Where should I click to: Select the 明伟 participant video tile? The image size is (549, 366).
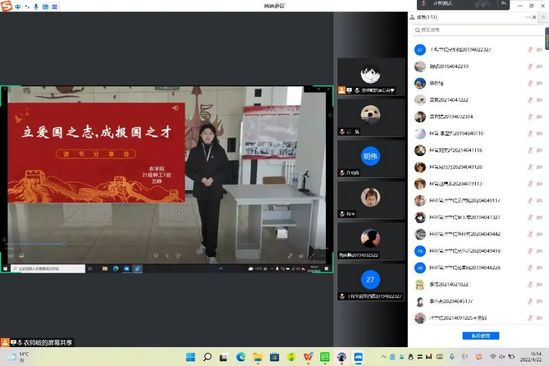[371, 158]
